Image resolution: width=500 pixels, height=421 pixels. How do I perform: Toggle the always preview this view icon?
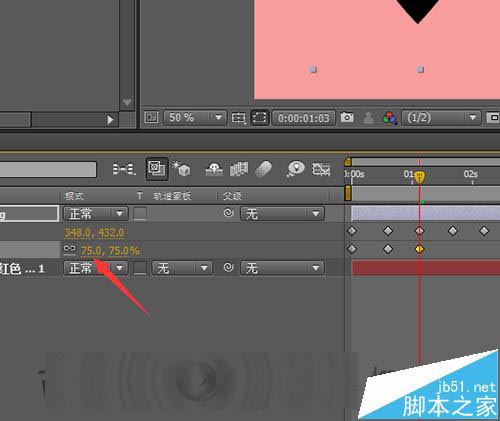click(151, 117)
